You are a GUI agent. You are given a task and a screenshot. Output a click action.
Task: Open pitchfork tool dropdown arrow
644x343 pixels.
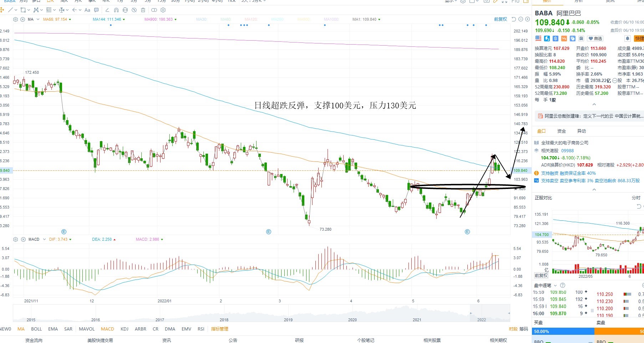click(x=41, y=10)
